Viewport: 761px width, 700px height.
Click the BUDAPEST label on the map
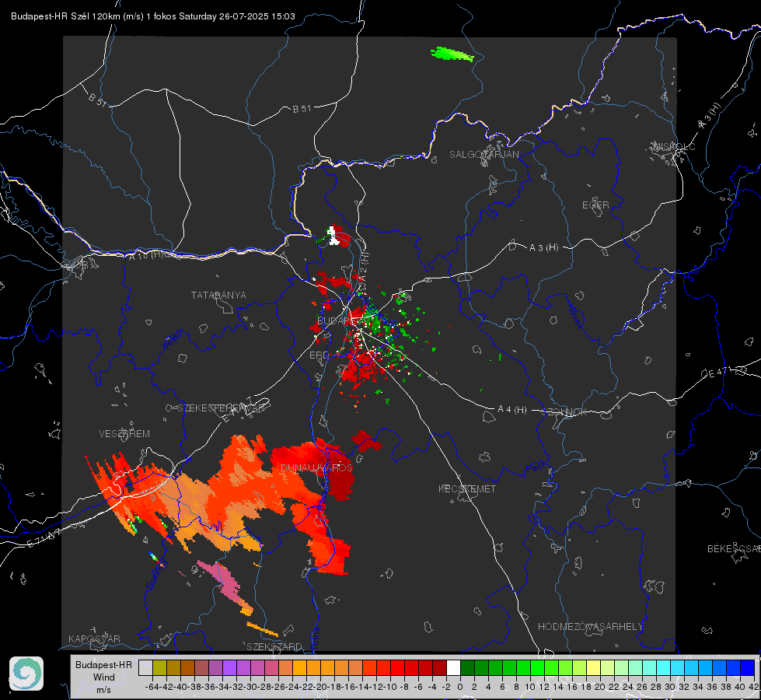click(342, 321)
